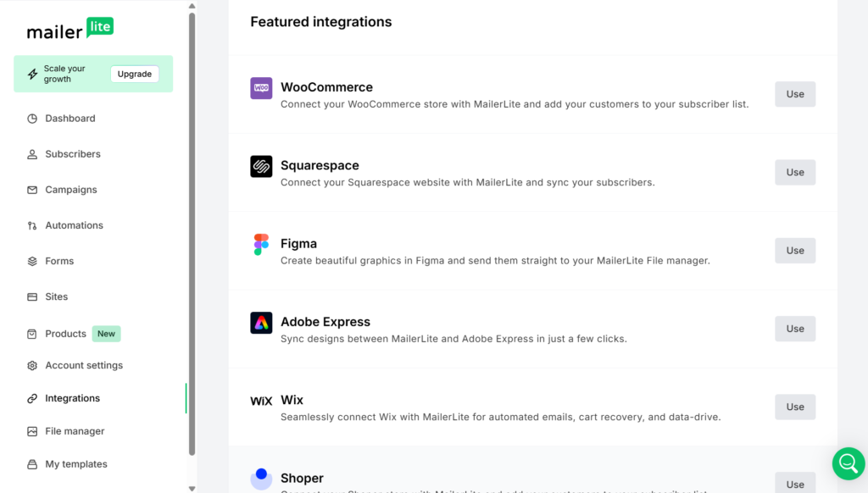Image resolution: width=868 pixels, height=493 pixels.
Task: Go to Subscribers in sidebar
Action: tap(73, 154)
